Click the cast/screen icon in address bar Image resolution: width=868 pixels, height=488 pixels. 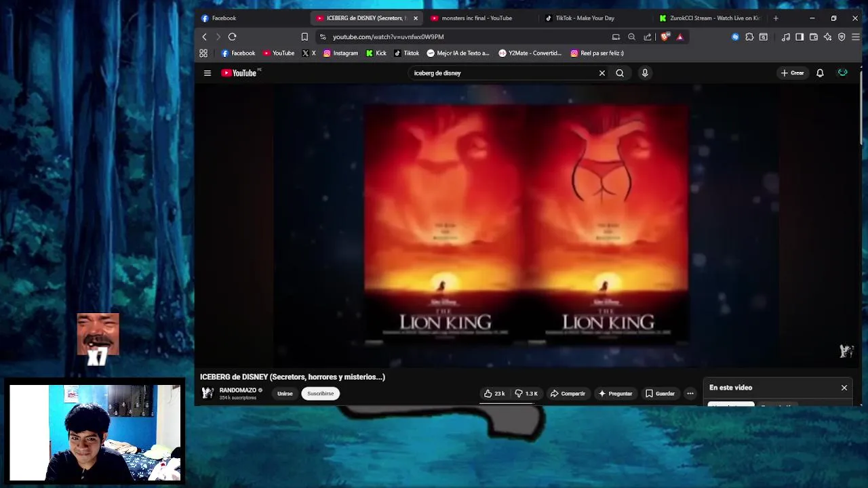tap(616, 37)
